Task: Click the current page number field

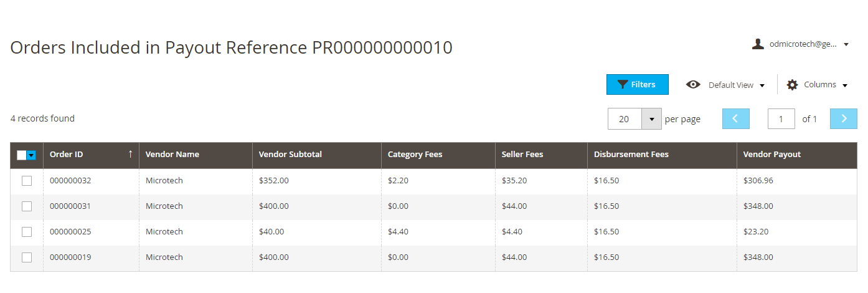Action: [781, 119]
